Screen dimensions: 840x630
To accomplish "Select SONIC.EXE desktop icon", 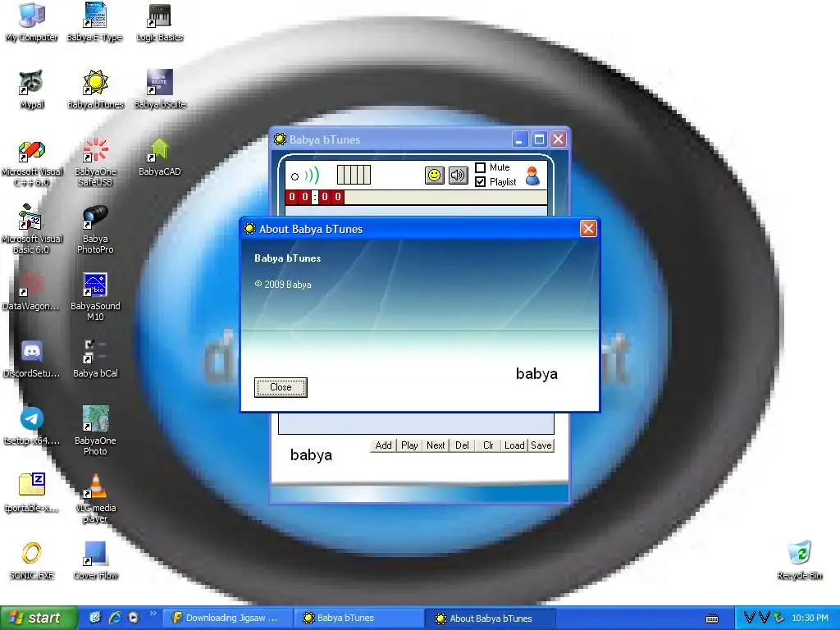I will 32,560.
